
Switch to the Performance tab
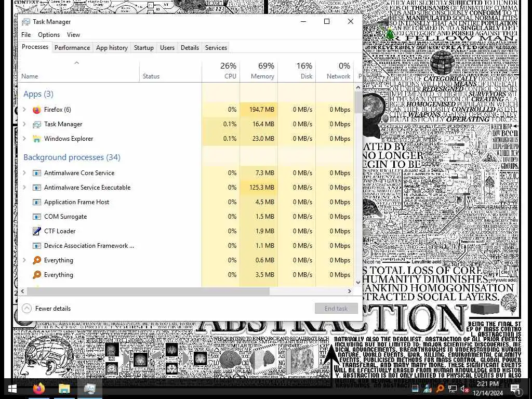(x=72, y=48)
